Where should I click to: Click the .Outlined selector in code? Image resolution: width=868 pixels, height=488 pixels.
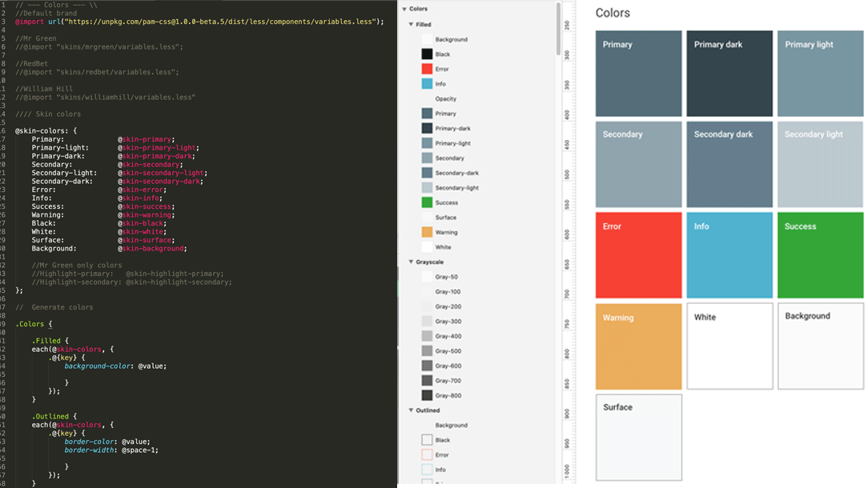(x=50, y=416)
